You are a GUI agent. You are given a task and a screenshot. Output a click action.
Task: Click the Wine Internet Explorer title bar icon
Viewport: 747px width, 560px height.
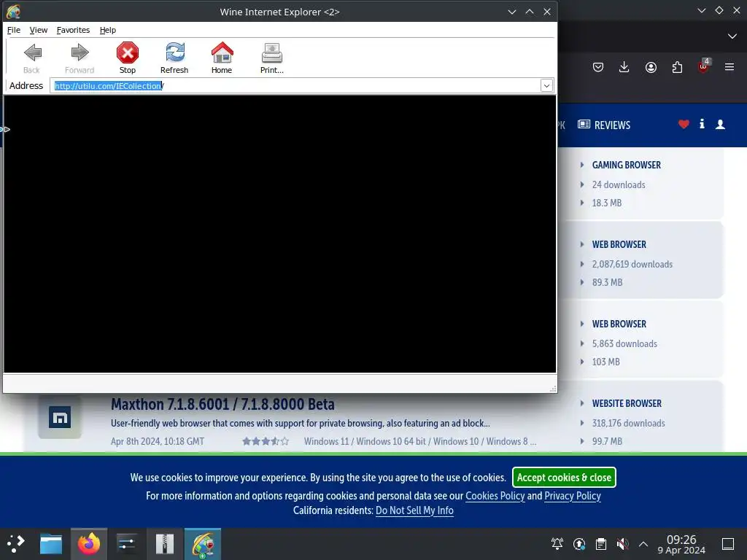tap(13, 12)
